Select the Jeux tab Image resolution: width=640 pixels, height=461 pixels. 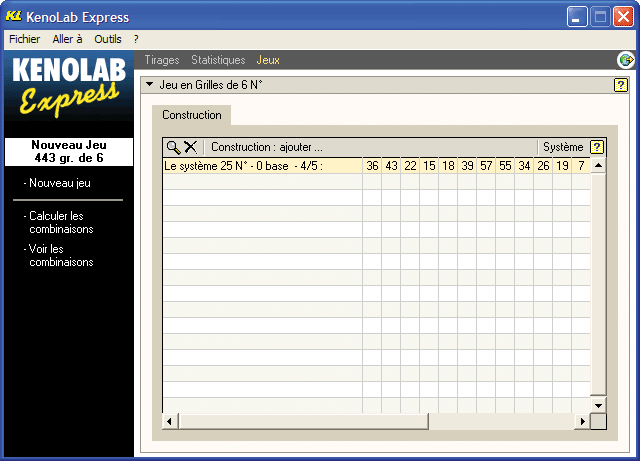(268, 60)
